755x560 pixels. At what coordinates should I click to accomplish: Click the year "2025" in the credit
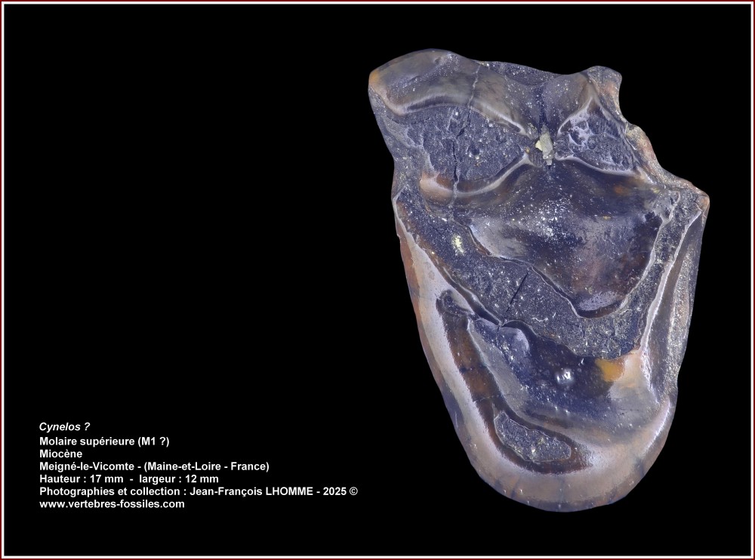(x=332, y=491)
